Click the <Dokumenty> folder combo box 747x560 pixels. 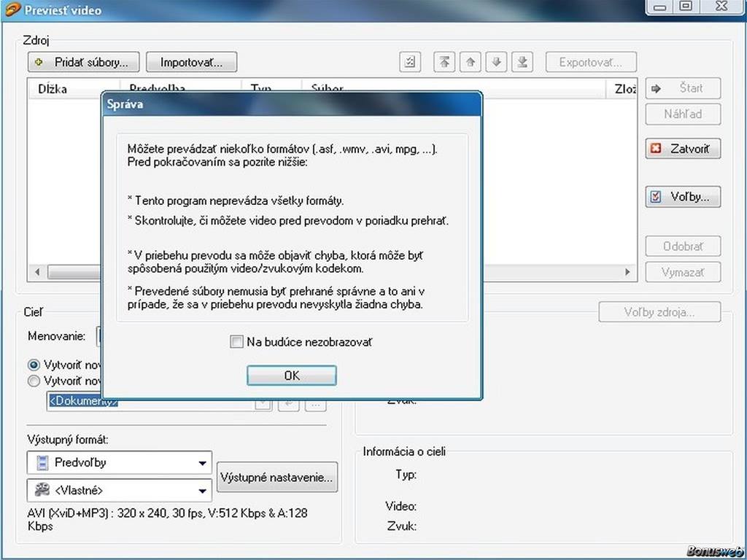point(160,402)
